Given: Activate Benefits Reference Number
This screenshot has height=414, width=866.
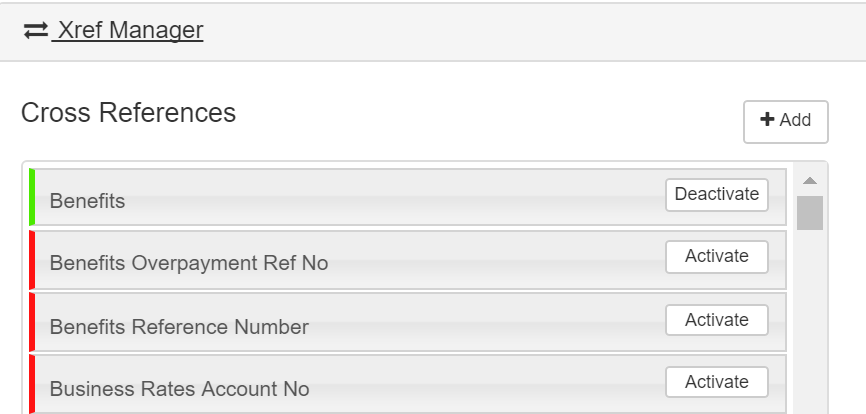Looking at the screenshot, I should [716, 320].
